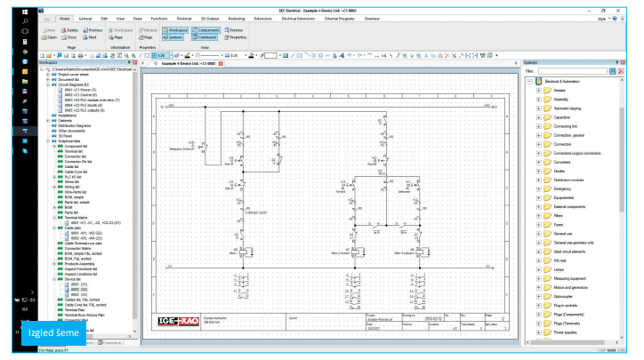Open the line width 0.25 dropdown
Screen dimensions: 644x360
point(246,55)
